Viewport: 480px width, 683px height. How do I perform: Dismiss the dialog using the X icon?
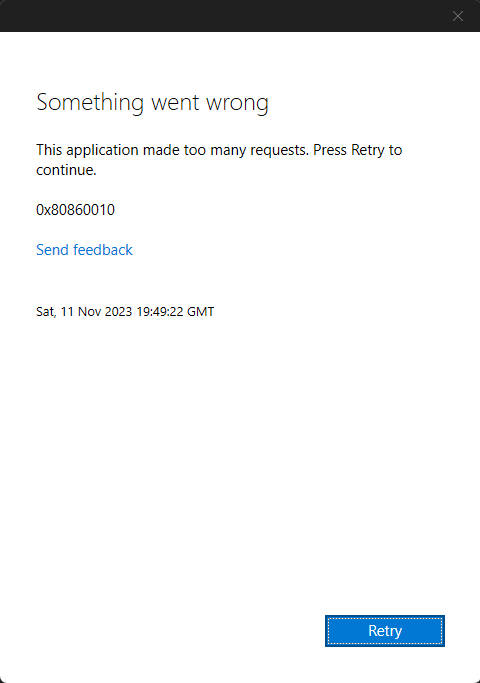(x=458, y=16)
